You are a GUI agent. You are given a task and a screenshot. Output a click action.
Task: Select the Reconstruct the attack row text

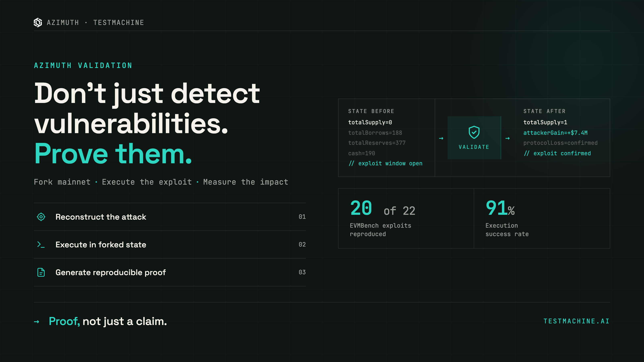101,217
